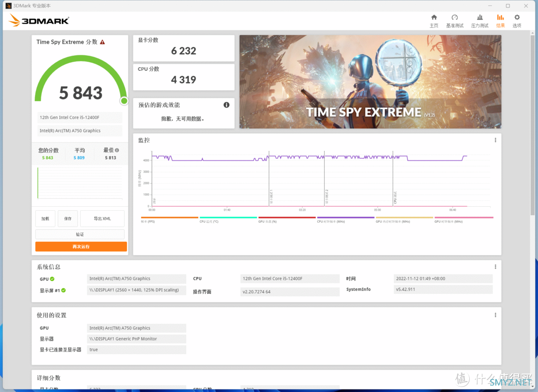The height and width of the screenshot is (392, 538).
Task: Click Intel(R) Arc(TM) A750 Graphics under score
Action: click(80, 131)
